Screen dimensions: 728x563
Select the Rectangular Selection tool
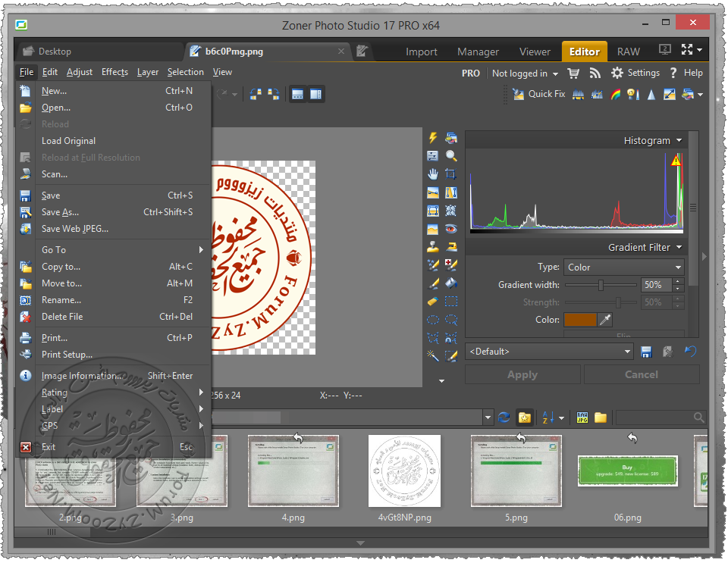pos(450,302)
